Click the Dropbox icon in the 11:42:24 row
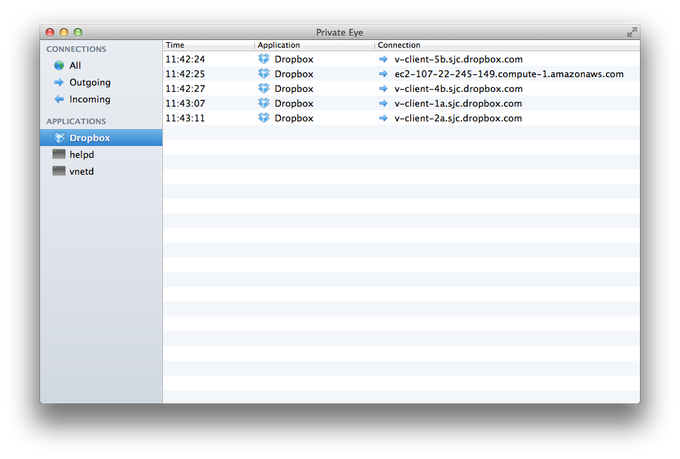Image resolution: width=680 pixels, height=459 pixels. 264,59
